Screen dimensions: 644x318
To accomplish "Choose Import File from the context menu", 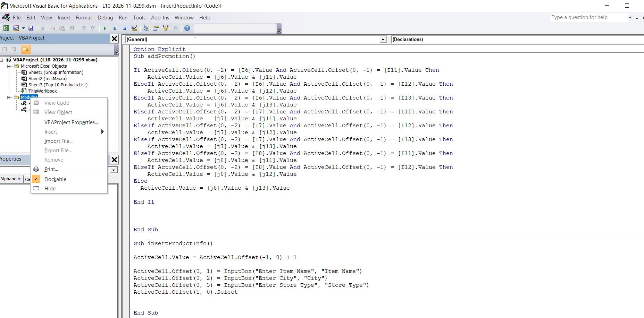I will coord(58,141).
